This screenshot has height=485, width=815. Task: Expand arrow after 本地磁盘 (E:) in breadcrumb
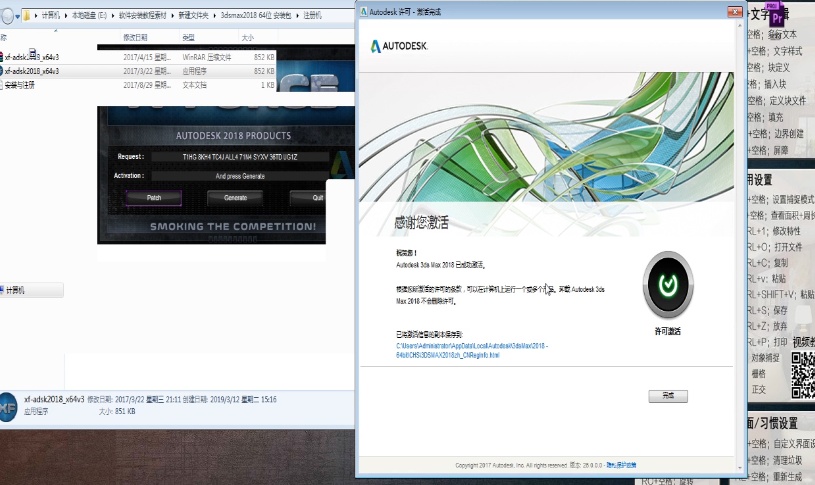(x=113, y=16)
